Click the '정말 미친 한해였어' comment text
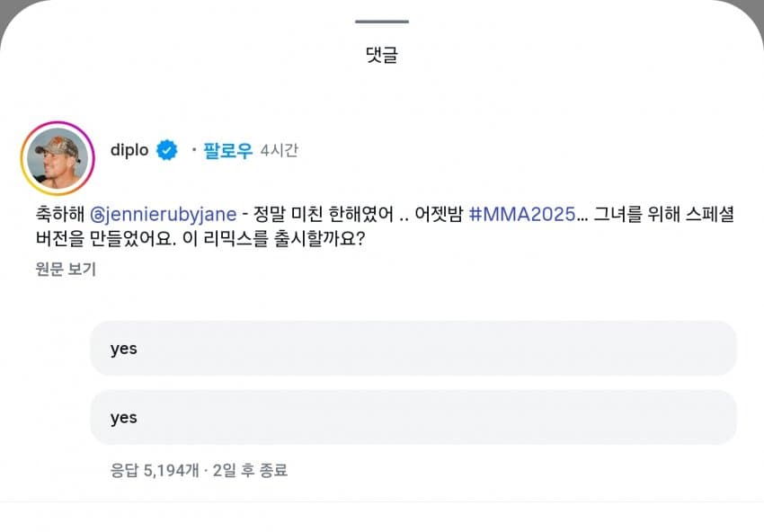764x532 pixels. click(320, 215)
